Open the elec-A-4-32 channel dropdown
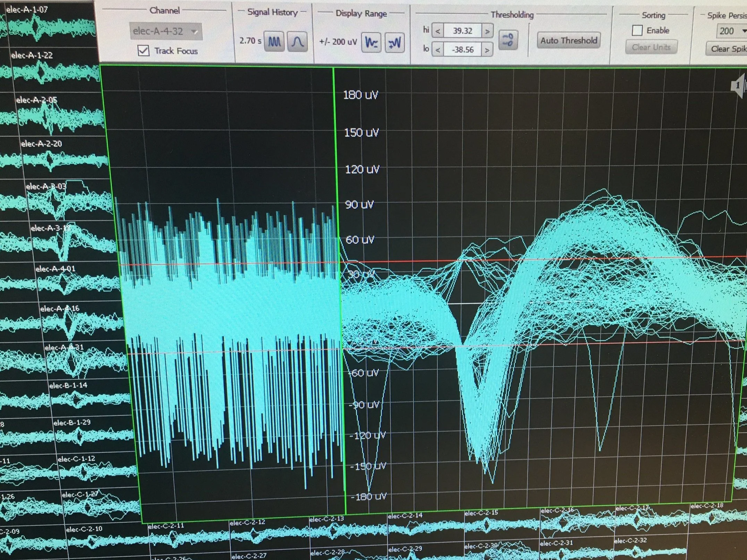The image size is (747, 560). tap(165, 32)
